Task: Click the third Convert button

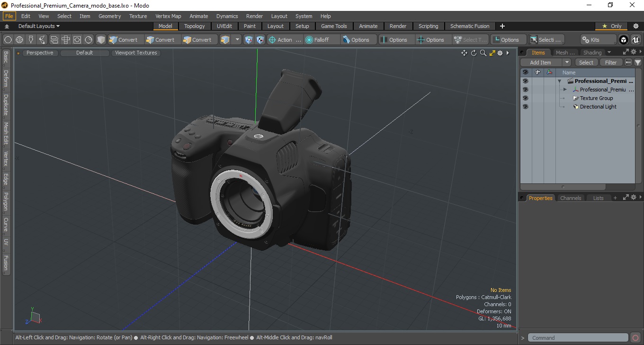Action: click(x=199, y=40)
